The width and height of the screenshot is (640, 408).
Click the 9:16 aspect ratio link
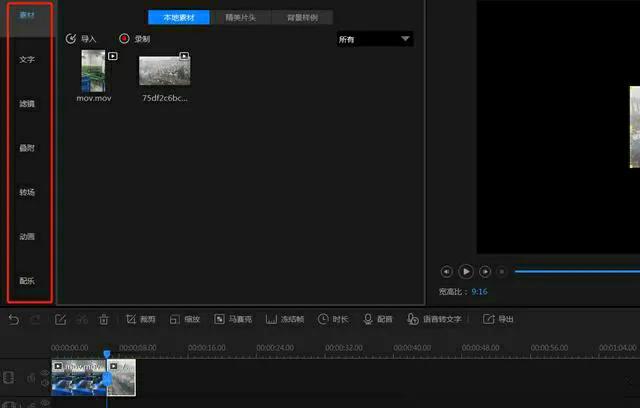click(479, 292)
